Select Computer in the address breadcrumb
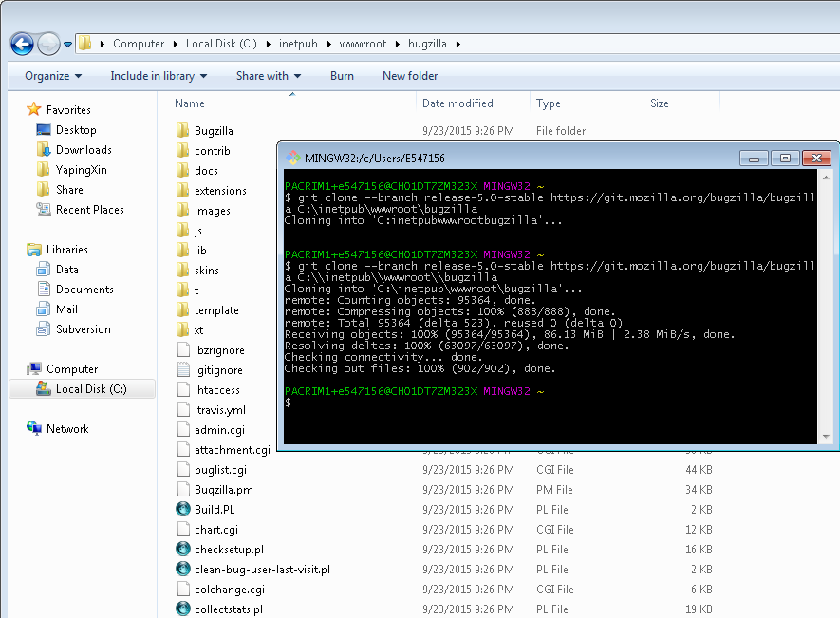 139,44
